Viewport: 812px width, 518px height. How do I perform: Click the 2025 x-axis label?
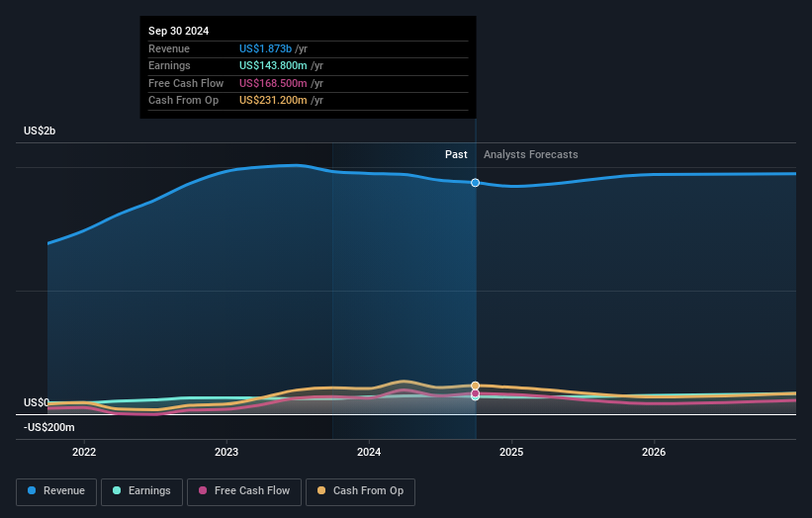(511, 452)
